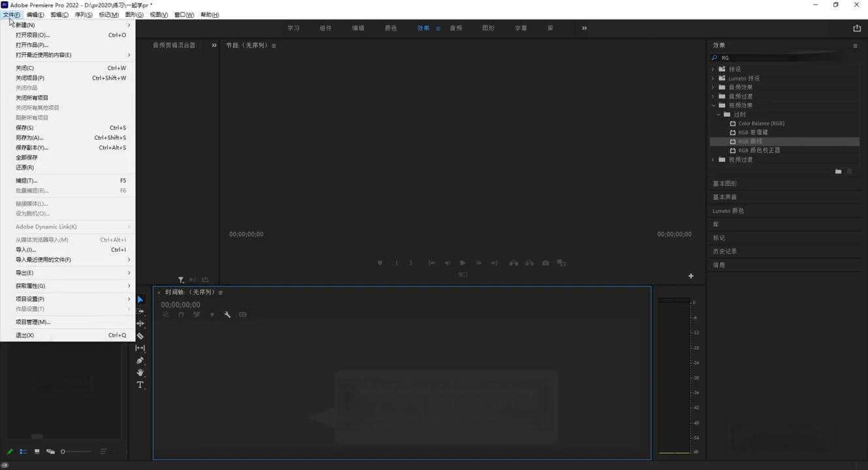Viewport: 868px width, 470px height.
Task: Open the 基本图形 panel
Action: point(724,183)
